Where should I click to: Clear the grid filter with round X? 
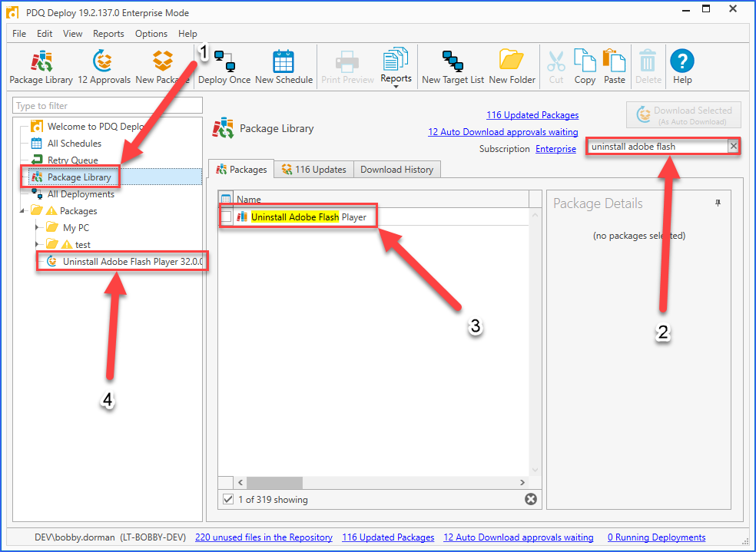coord(531,500)
